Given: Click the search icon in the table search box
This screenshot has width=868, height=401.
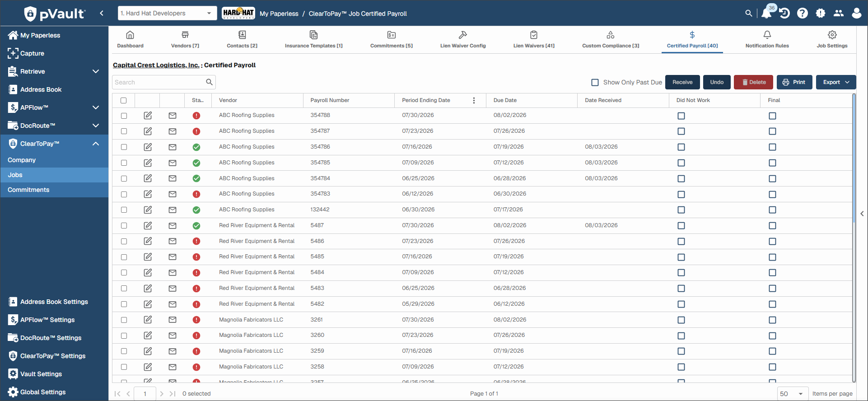Looking at the screenshot, I should point(209,82).
